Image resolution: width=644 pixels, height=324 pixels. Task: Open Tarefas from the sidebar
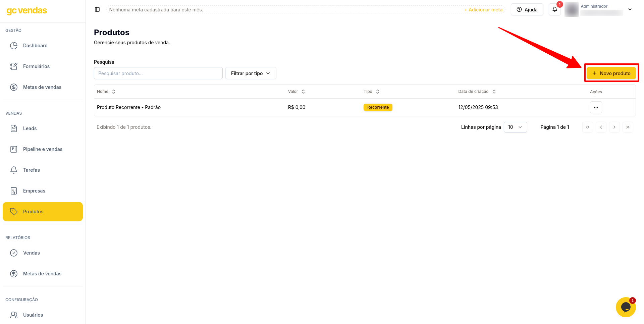click(x=31, y=170)
